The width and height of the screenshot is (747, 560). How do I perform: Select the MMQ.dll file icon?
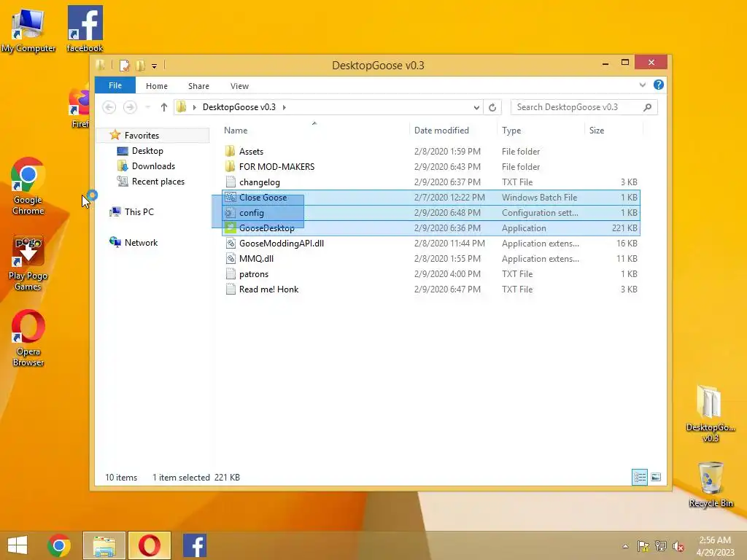tap(231, 259)
